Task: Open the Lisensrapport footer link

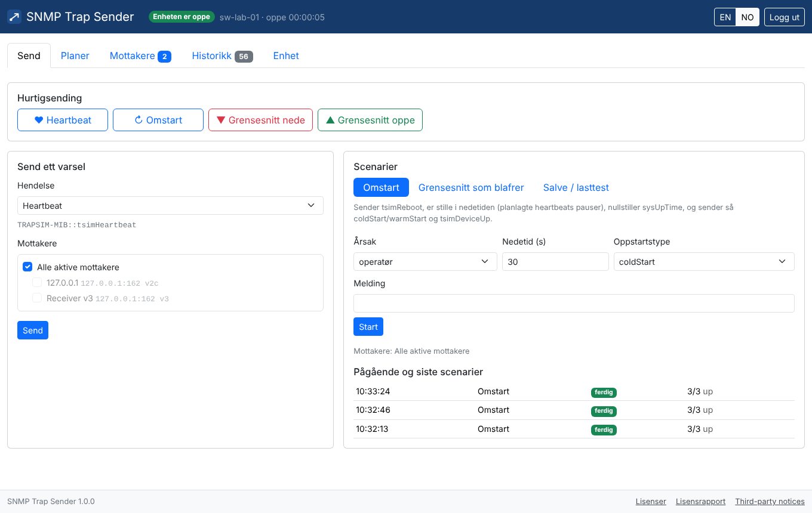Action: click(x=700, y=502)
